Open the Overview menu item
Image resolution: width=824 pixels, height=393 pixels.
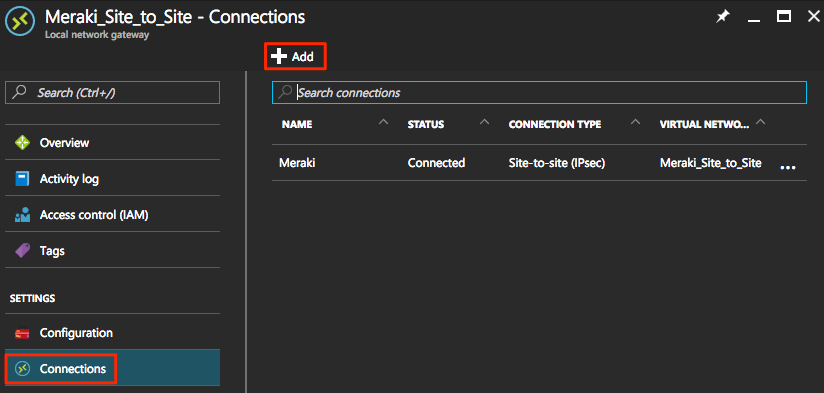[x=112, y=143]
